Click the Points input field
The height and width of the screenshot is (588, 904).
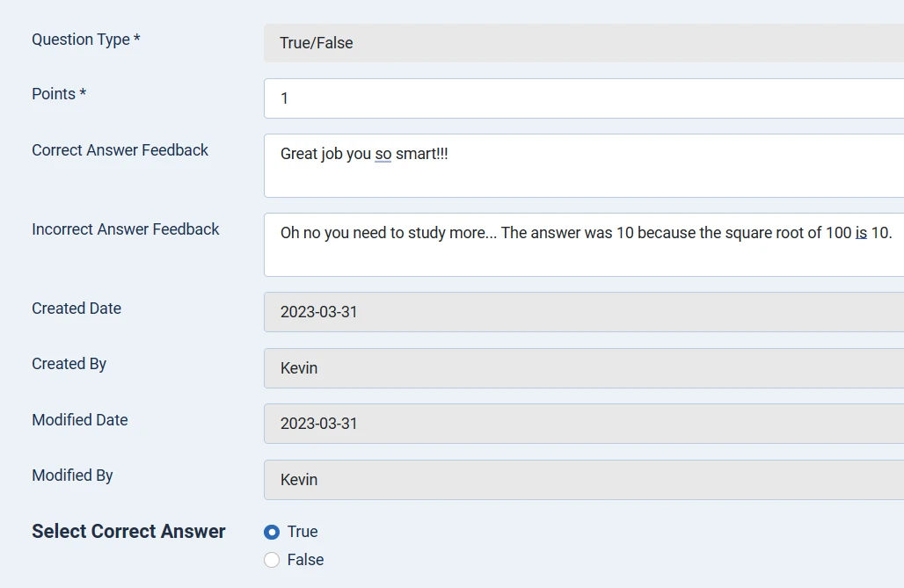[x=580, y=98]
